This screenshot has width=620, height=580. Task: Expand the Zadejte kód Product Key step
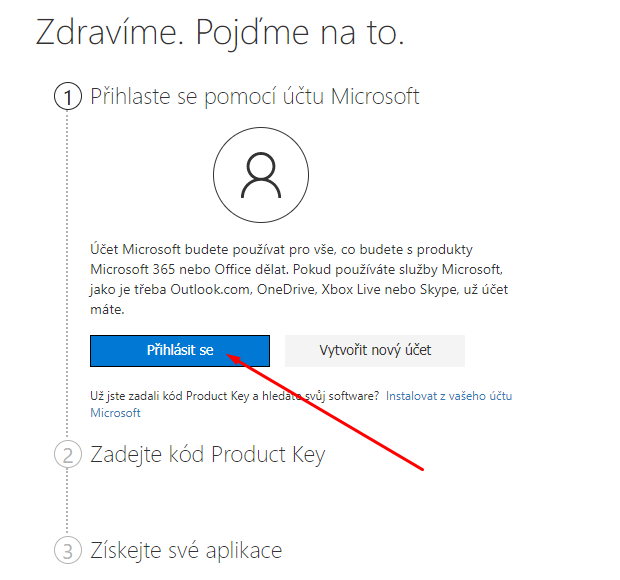point(208,455)
